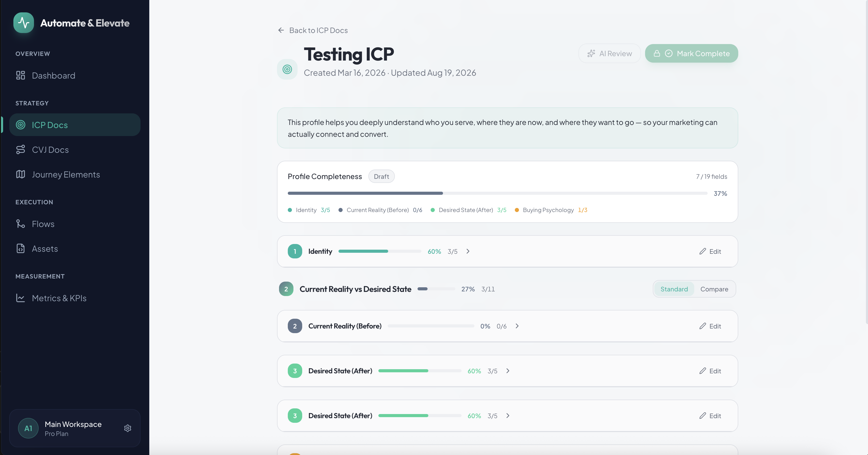This screenshot has width=868, height=455.
Task: Go to Journey Elements page
Action: (x=75, y=174)
